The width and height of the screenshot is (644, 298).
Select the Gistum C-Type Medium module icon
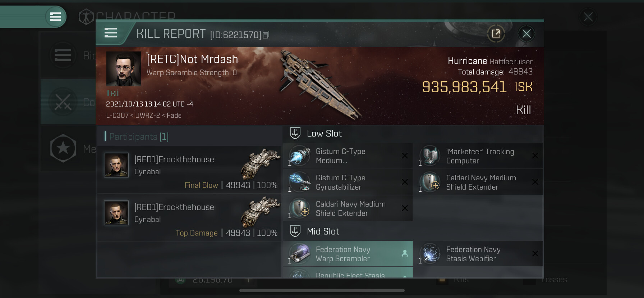coord(300,156)
